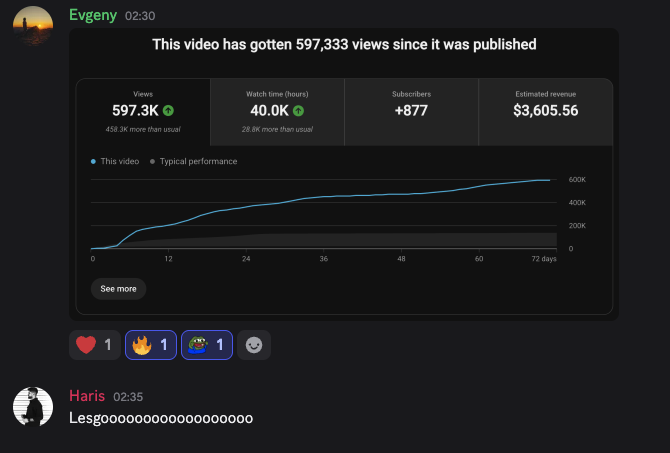Click the +877 subscribers value

pyautogui.click(x=411, y=111)
